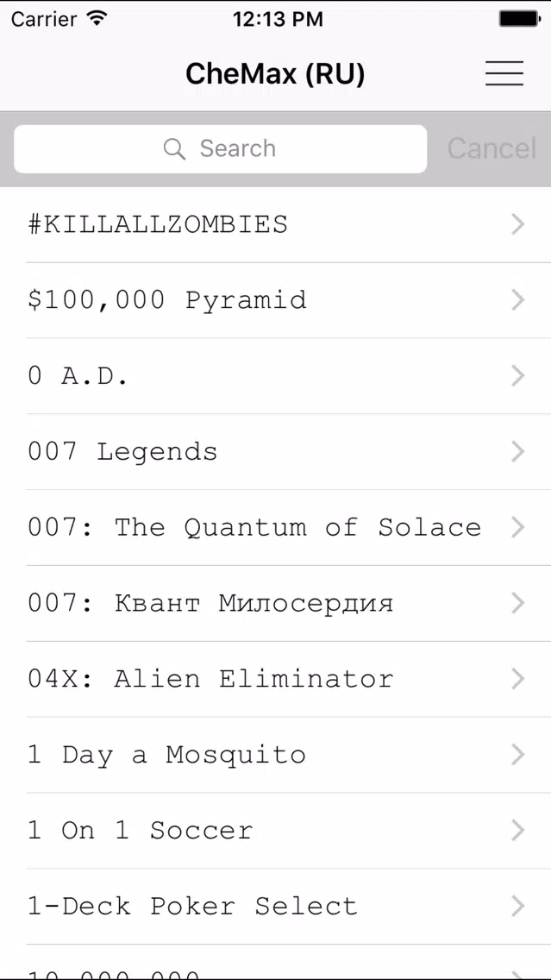Screen dimensions: 551x980
Task: Click the Search input field
Action: point(221,148)
